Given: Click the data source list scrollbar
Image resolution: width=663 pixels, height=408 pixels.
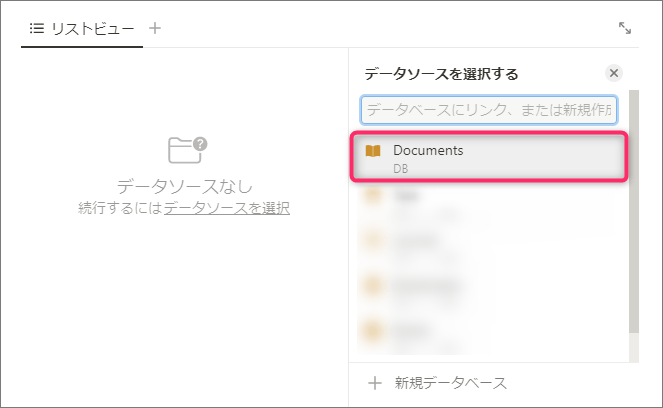Looking at the screenshot, I should coord(633,211).
